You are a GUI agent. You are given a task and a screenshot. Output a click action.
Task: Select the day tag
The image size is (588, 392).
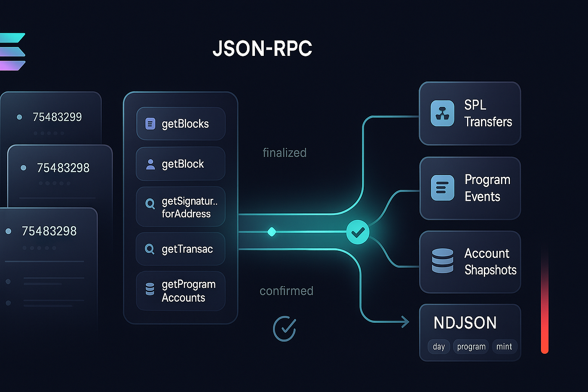click(439, 347)
